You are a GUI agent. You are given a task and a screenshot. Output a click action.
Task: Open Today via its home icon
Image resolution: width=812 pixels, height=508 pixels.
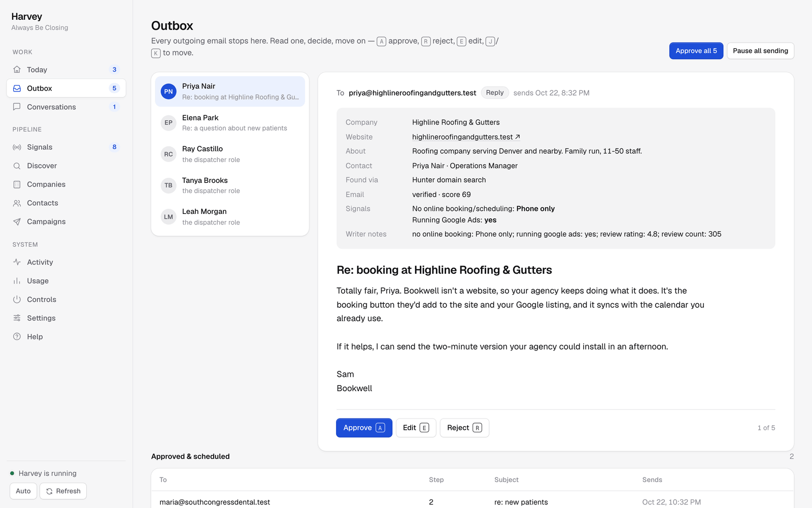point(17,70)
